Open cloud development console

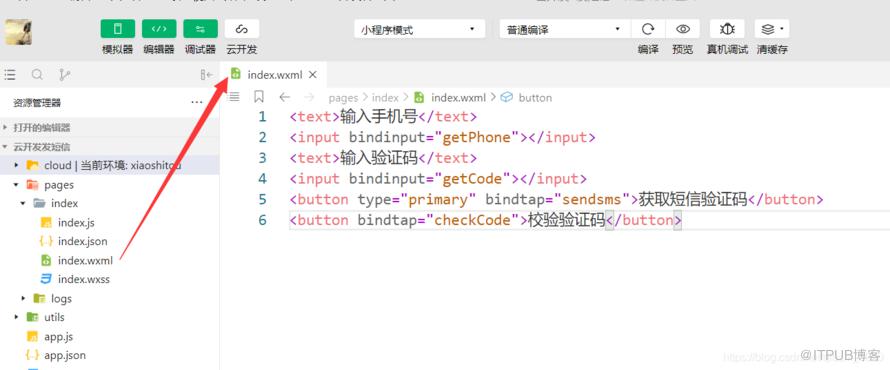click(x=242, y=28)
